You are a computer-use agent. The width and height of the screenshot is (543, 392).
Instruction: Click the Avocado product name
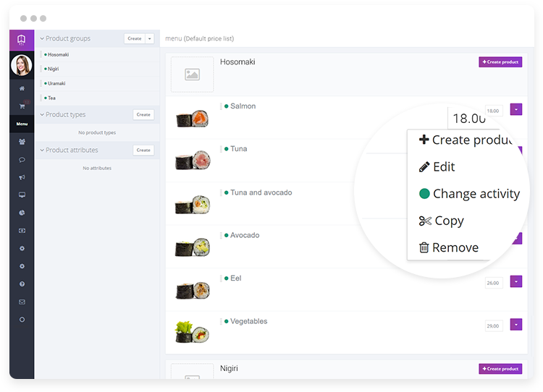(x=245, y=235)
